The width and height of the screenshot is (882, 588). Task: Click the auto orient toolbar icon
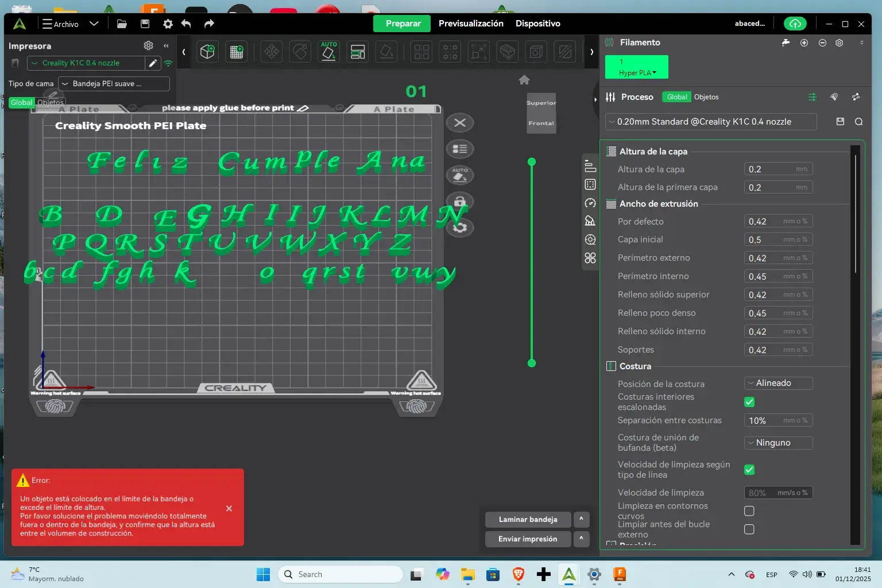point(328,52)
